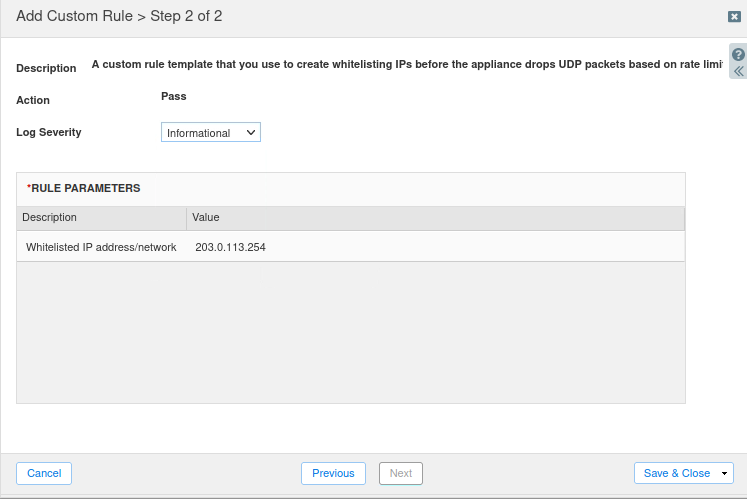Click the empty rule parameters grid area
The image size is (747, 499).
coord(350,332)
